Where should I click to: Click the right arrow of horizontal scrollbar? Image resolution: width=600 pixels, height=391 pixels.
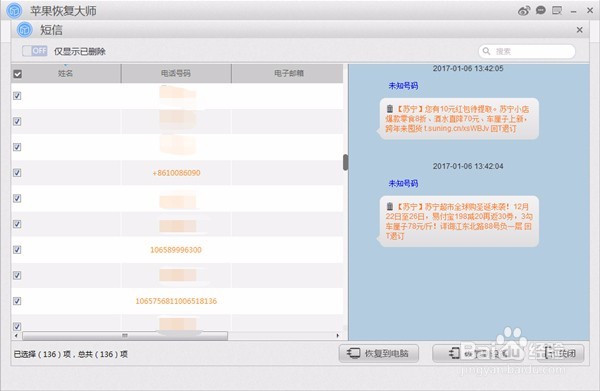[338, 336]
